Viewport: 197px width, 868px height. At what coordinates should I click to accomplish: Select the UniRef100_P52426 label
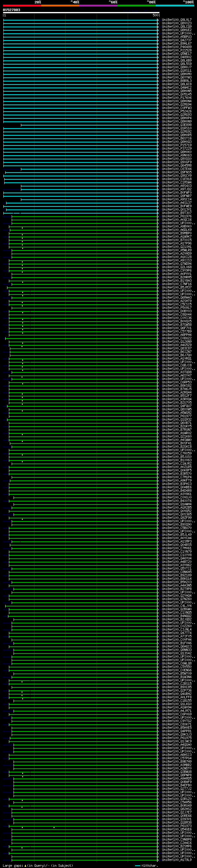(x=177, y=111)
